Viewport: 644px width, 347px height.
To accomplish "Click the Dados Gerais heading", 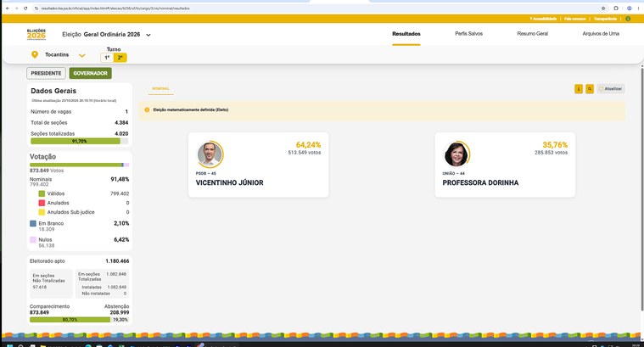I will [x=53, y=91].
